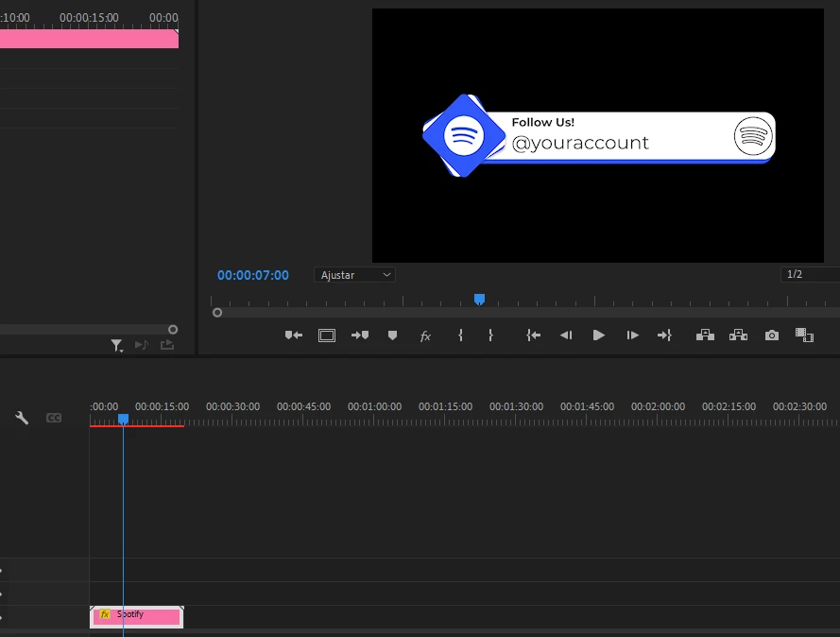The width and height of the screenshot is (840, 637).
Task: Click the Mark Out brace button
Action: (490, 336)
